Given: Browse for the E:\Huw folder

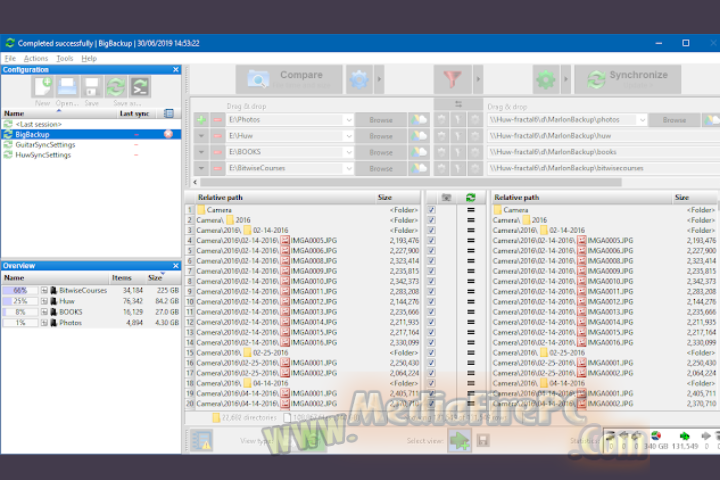Looking at the screenshot, I should click(381, 136).
